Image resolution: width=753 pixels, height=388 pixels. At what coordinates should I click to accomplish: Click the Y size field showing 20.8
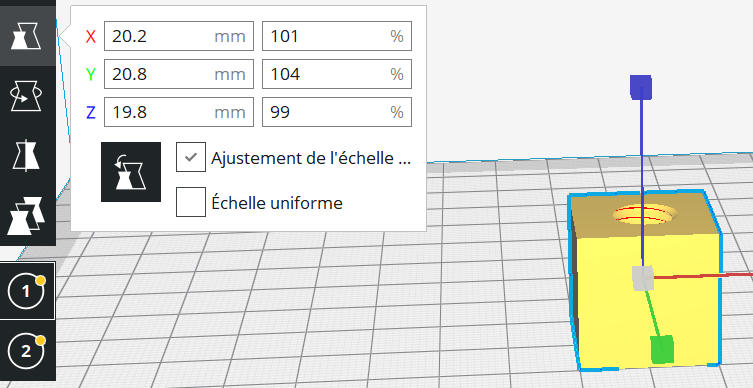[179, 74]
